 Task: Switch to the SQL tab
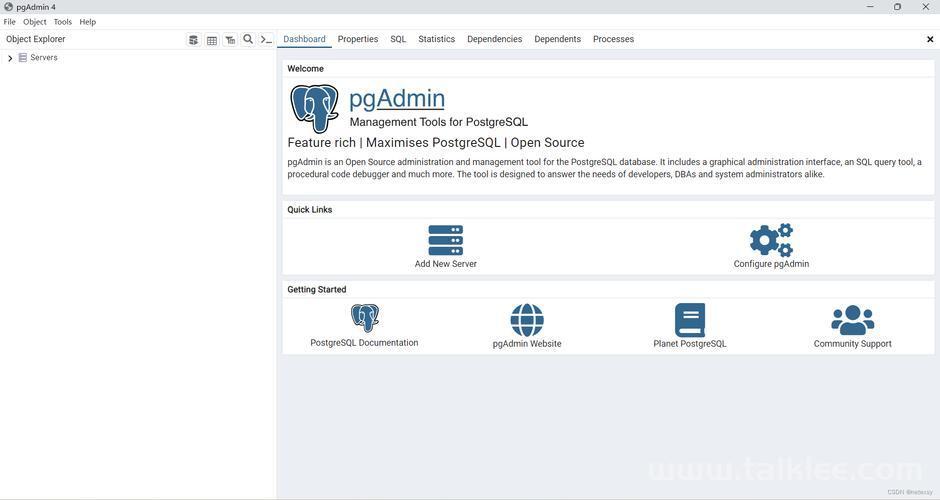pos(398,39)
